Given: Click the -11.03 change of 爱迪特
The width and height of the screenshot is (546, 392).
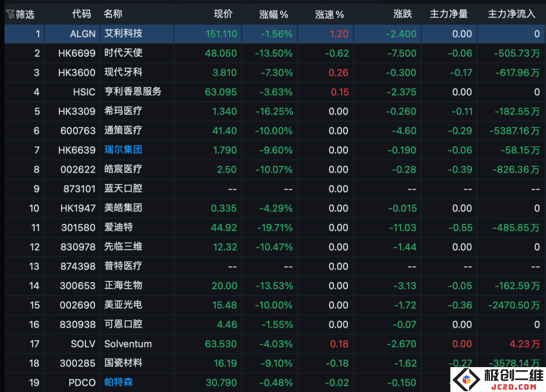Looking at the screenshot, I should click(403, 228).
